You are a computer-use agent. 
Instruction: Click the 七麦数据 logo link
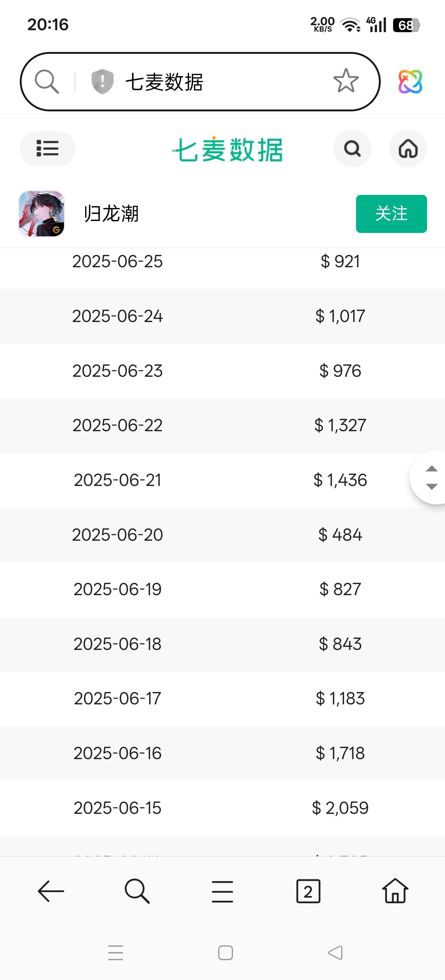click(x=227, y=149)
